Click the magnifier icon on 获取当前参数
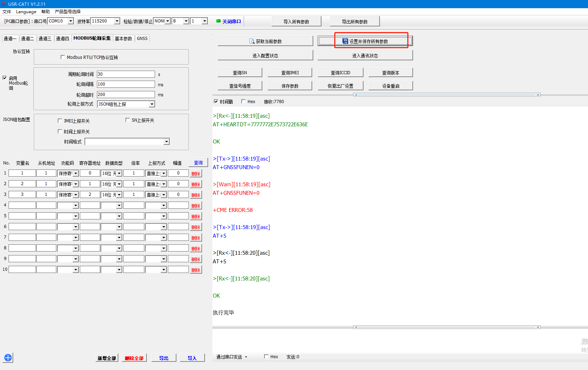 point(252,41)
